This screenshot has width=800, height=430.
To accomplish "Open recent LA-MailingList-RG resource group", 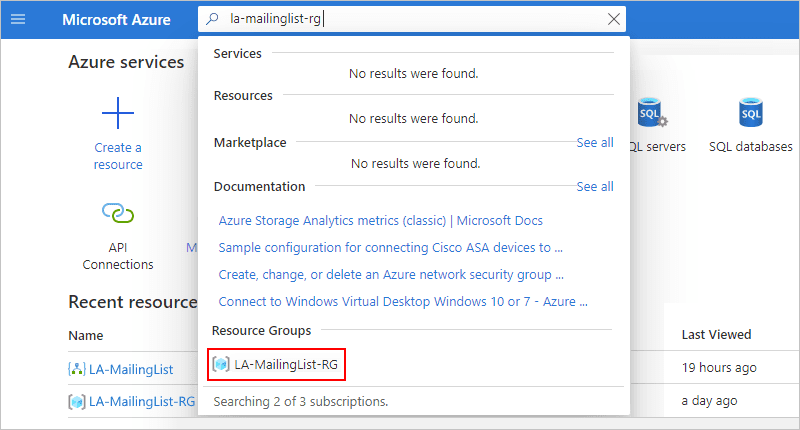I will pos(142,401).
